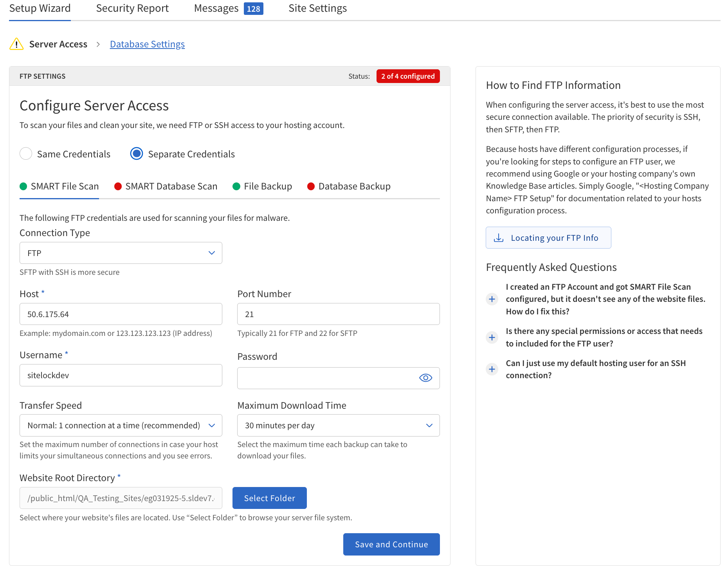
Task: Click Save and Continue
Action: [391, 544]
